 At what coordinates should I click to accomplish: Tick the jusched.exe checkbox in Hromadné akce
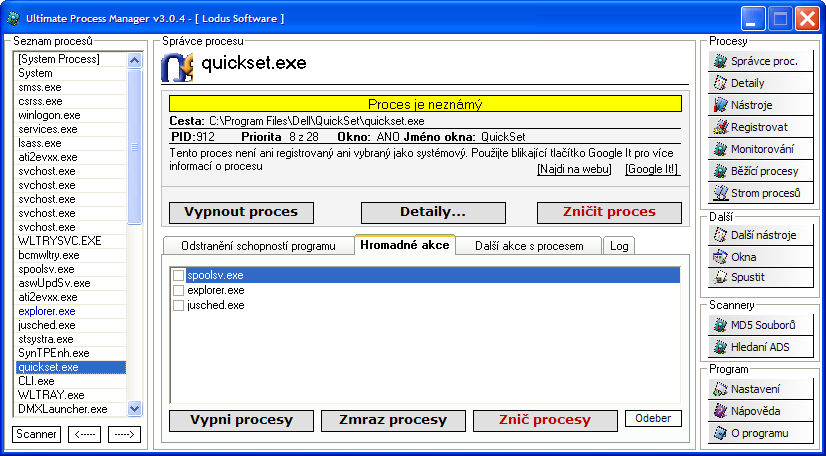[x=179, y=305]
